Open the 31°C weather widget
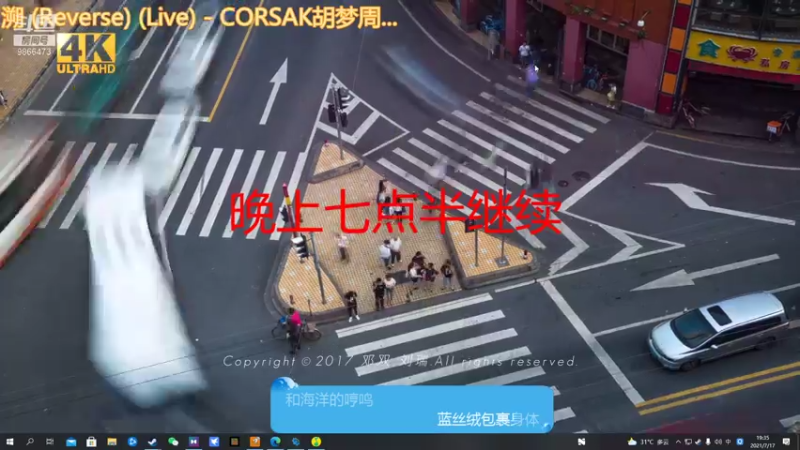 648,442
